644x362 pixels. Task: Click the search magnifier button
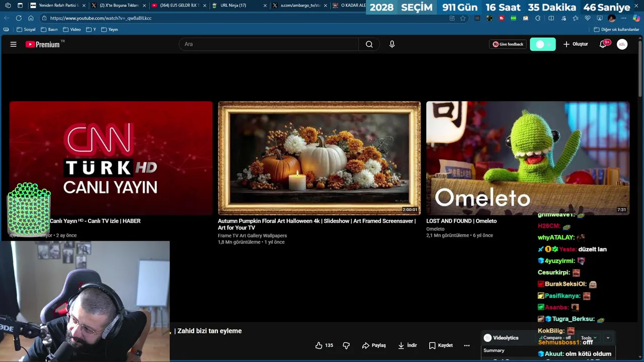click(369, 44)
